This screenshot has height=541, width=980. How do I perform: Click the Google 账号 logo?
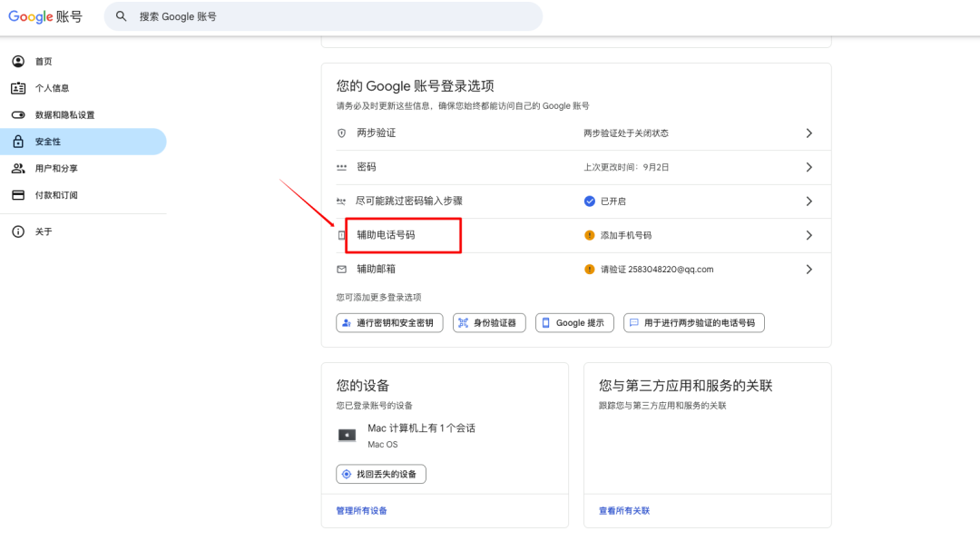45,16
